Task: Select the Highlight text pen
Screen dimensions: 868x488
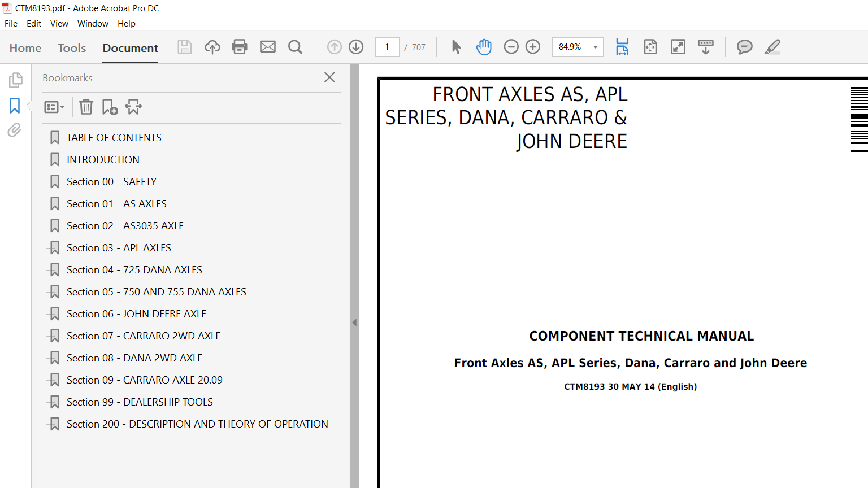Action: click(x=772, y=47)
